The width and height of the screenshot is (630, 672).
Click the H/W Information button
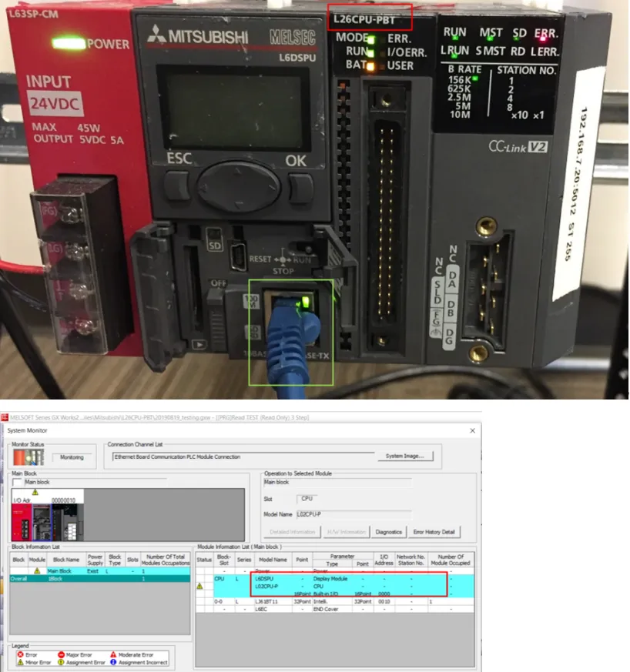click(346, 532)
